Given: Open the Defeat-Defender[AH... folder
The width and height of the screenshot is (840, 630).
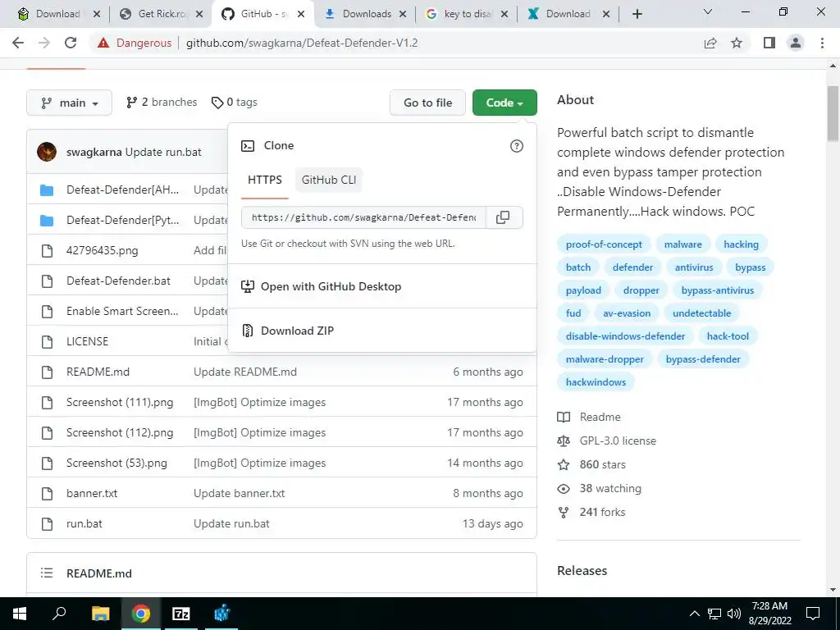Looking at the screenshot, I should tap(123, 189).
